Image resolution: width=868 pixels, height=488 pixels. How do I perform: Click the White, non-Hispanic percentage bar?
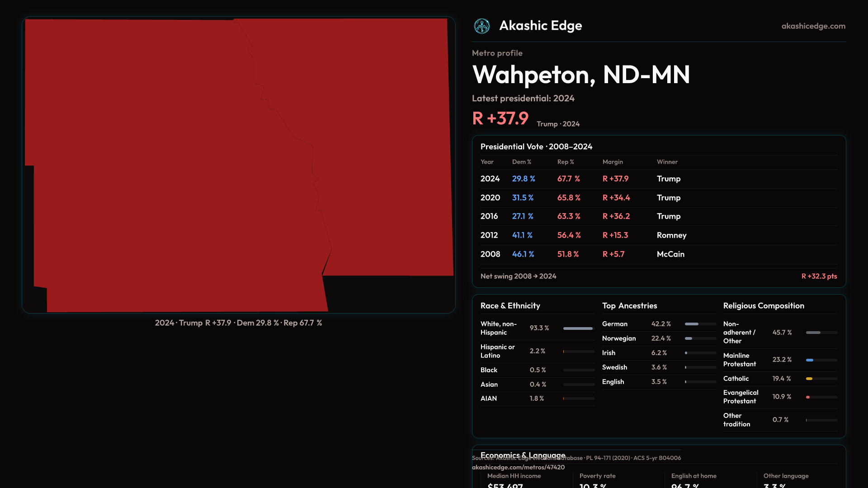(578, 328)
